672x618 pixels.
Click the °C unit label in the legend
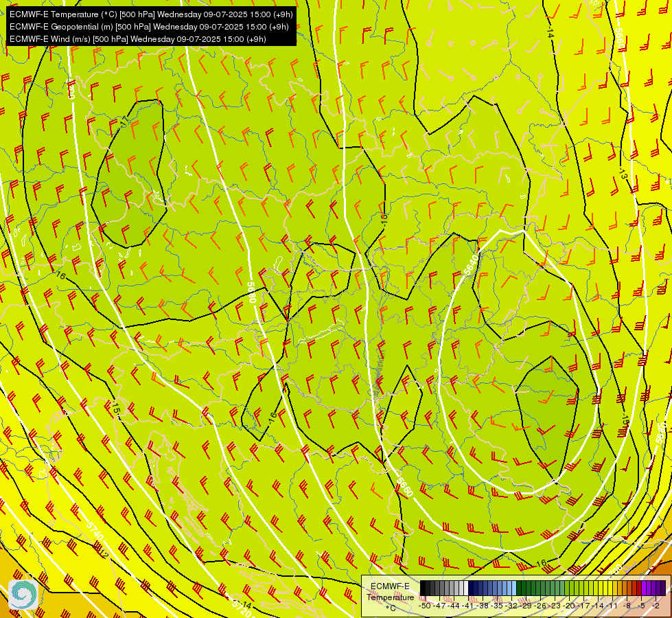[391, 608]
